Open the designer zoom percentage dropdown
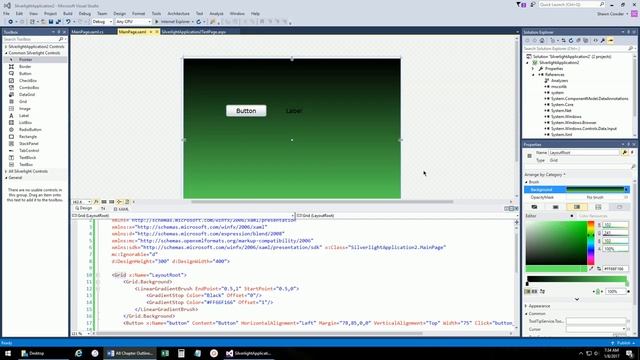This screenshot has width=640, height=360. (82, 202)
